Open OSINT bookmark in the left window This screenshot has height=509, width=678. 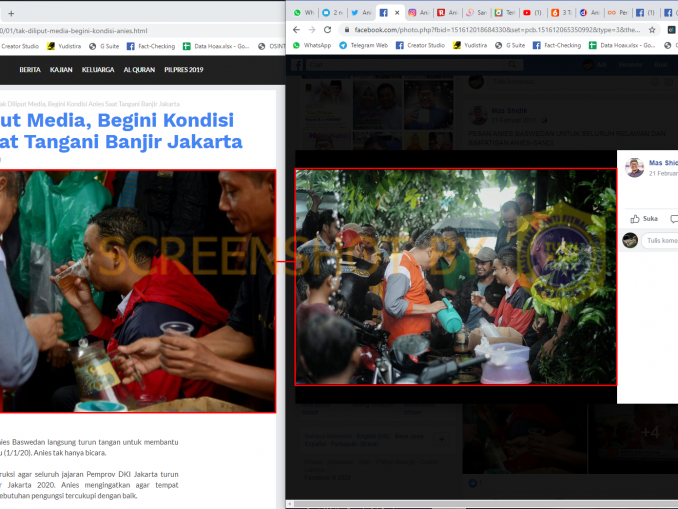(272, 46)
